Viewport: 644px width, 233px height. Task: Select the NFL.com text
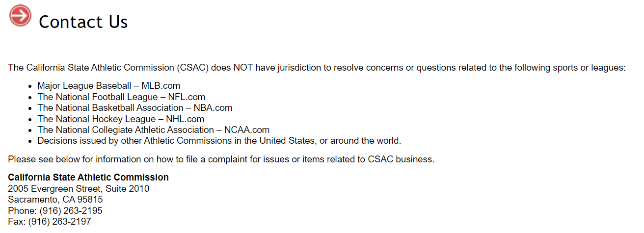tap(187, 97)
